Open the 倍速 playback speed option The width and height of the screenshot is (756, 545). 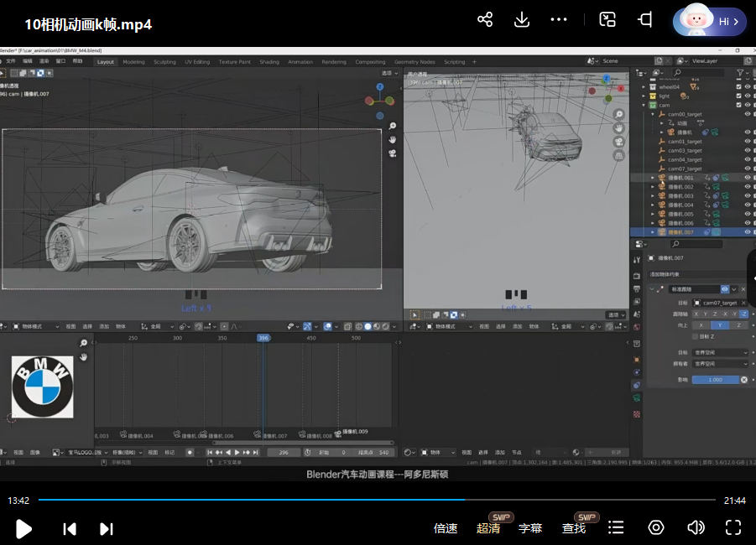pyautogui.click(x=446, y=528)
